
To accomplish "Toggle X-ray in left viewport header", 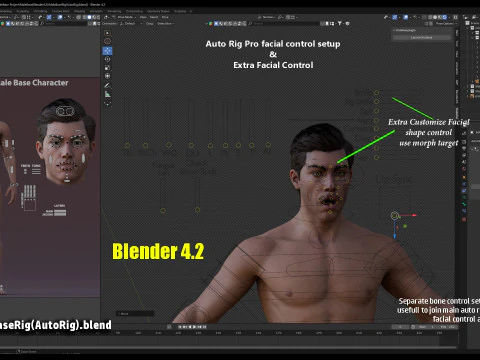I will click(78, 17).
